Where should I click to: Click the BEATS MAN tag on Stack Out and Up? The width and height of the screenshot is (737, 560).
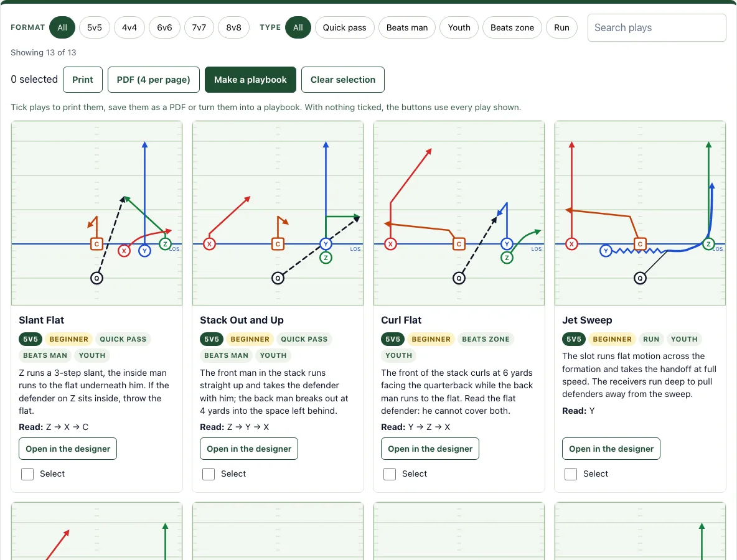click(x=226, y=356)
